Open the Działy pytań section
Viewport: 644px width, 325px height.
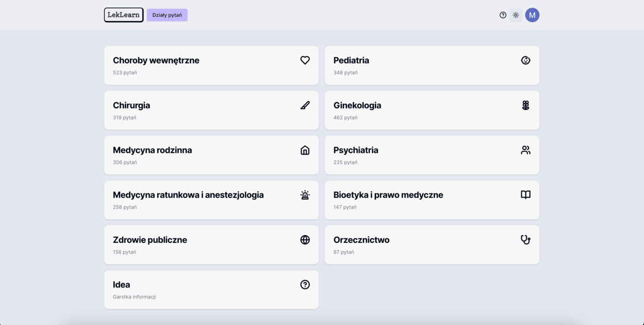pyautogui.click(x=167, y=15)
